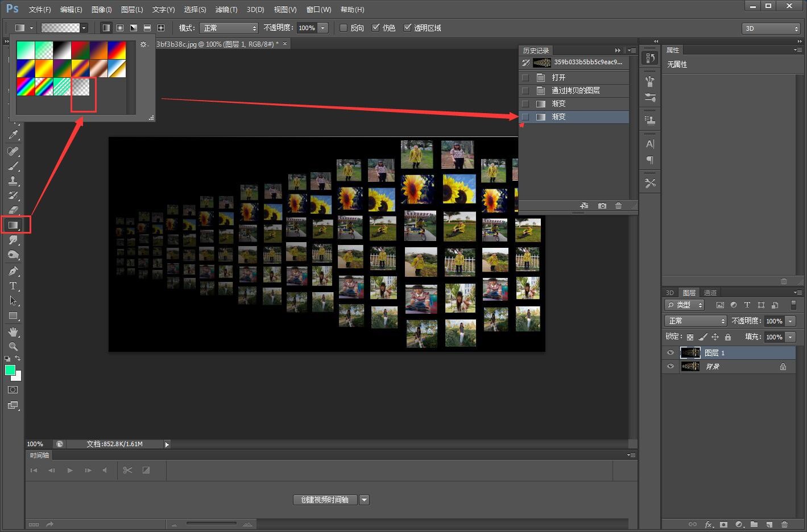Create new snapshot camera icon in History
The image size is (807, 532).
(602, 206)
